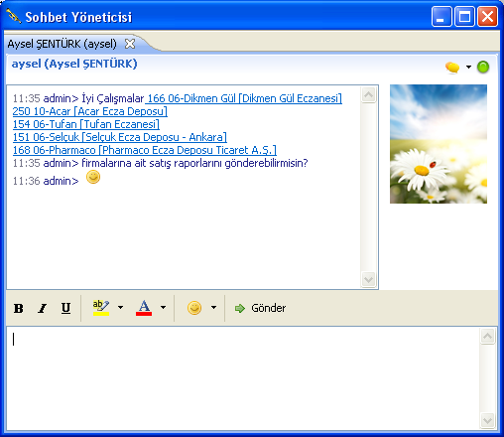Apply the yellow text highlight color

(101, 308)
